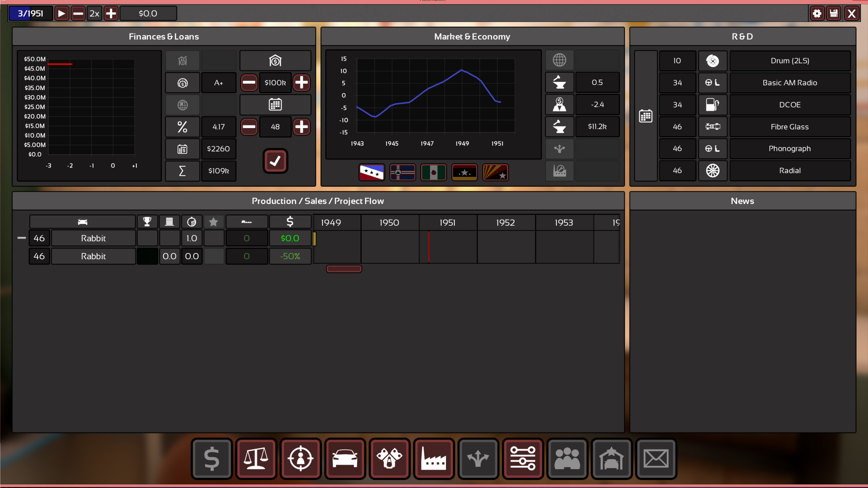Image resolution: width=868 pixels, height=488 pixels.
Task: Open the gear settings icon
Action: (x=817, y=14)
